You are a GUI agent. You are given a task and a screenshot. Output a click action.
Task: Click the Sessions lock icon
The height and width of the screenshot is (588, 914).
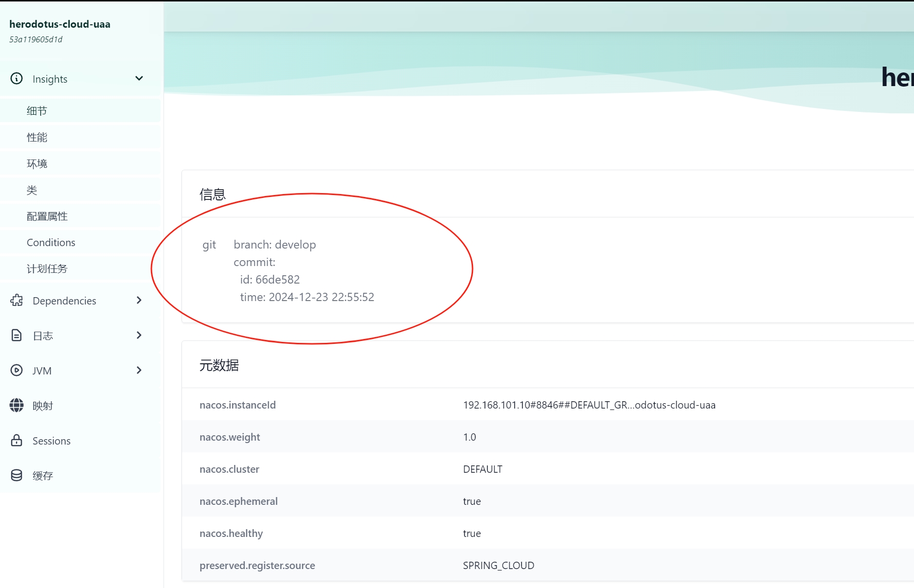pyautogui.click(x=16, y=441)
